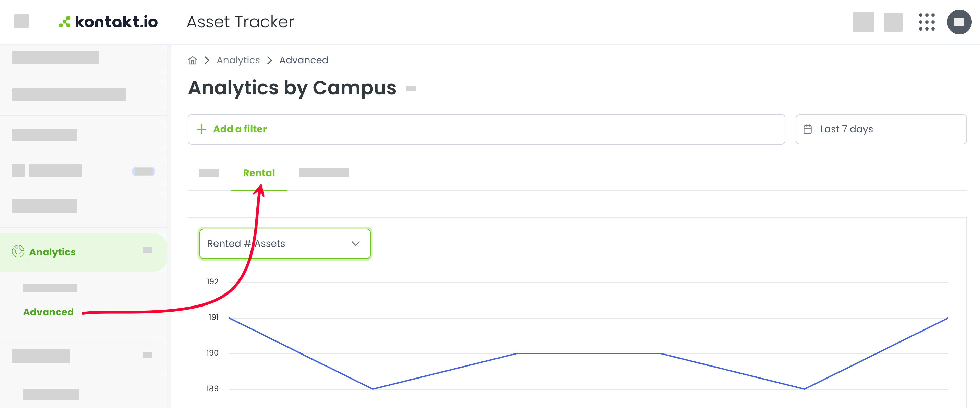Open the apps grid launcher
This screenshot has height=408, width=980.
(x=926, y=22)
